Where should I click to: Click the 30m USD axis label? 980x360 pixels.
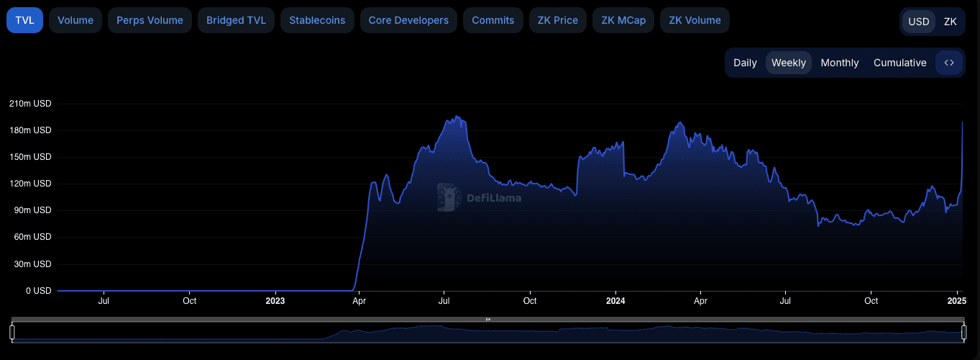click(x=32, y=264)
